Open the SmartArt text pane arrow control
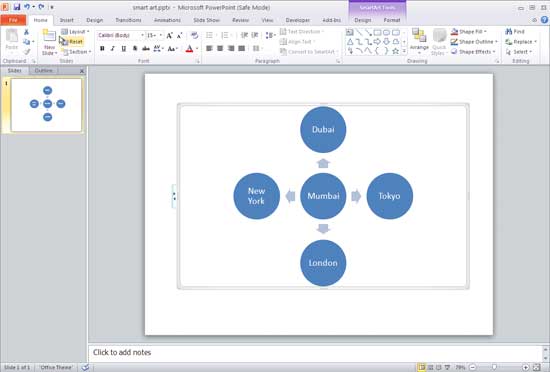This screenshot has width=550, height=372. coord(174,196)
